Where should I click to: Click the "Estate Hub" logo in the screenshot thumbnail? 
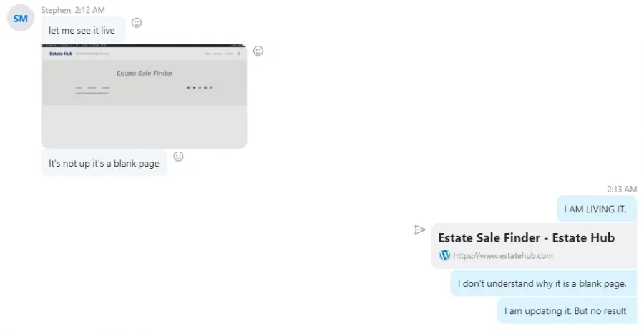tap(61, 54)
